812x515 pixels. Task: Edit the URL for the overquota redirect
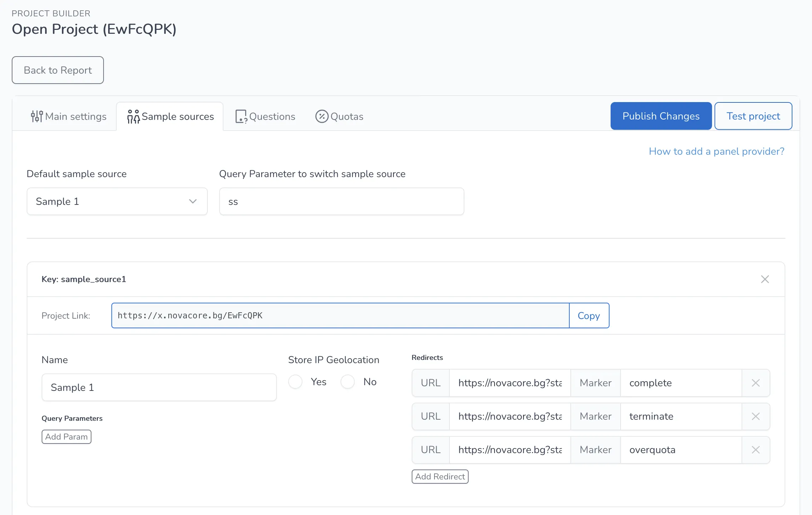point(510,450)
